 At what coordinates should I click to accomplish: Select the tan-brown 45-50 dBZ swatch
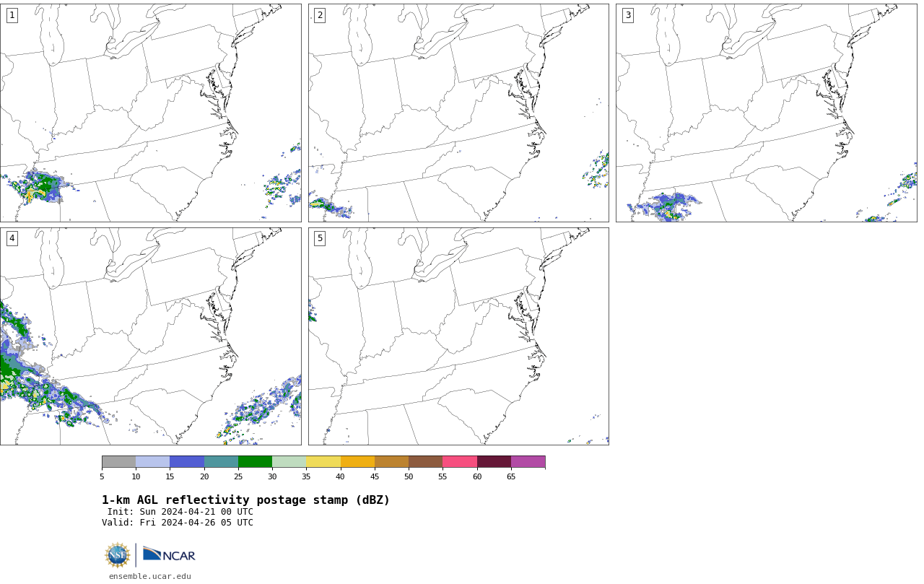391,462
